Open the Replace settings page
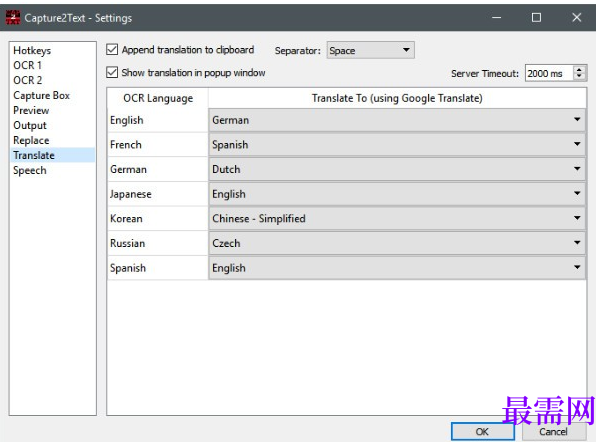This screenshot has height=442, width=614. coord(52,140)
